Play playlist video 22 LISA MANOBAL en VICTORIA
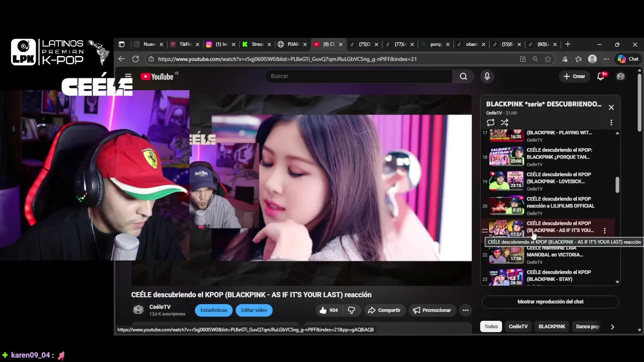This screenshot has height=362, width=644. 548,254
